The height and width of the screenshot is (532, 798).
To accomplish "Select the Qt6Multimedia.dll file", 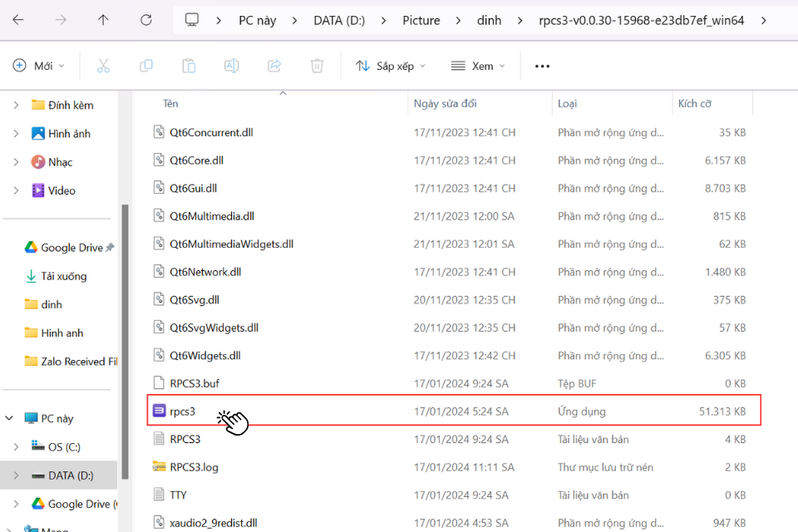I will (x=450, y=216).
